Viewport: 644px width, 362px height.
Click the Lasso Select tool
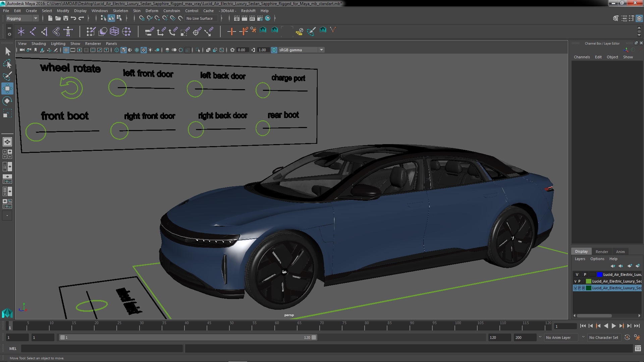click(7, 64)
